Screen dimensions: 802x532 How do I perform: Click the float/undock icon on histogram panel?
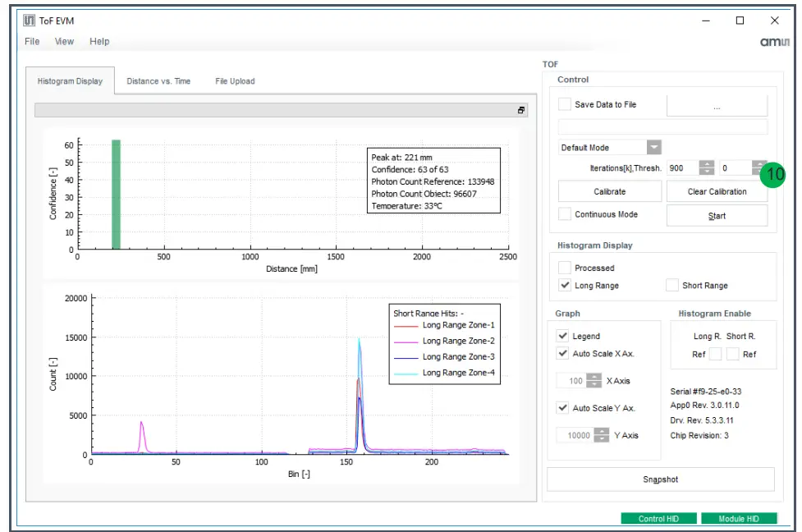[x=520, y=110]
